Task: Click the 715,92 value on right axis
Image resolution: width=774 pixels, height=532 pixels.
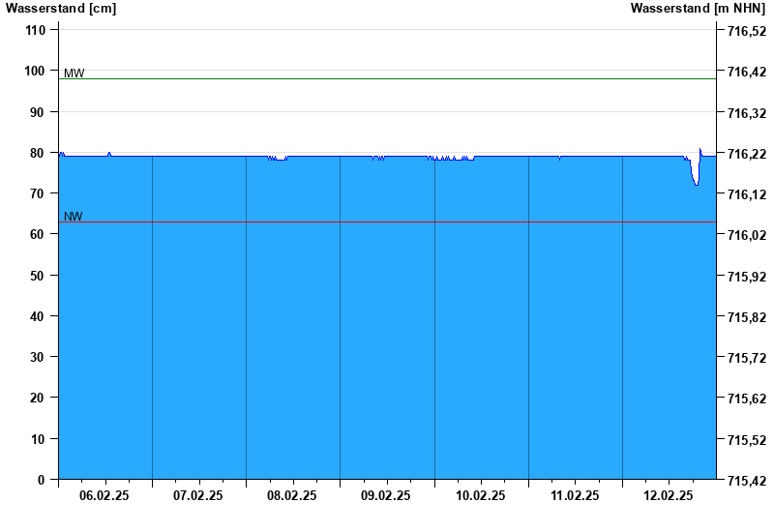Action: pyautogui.click(x=746, y=277)
